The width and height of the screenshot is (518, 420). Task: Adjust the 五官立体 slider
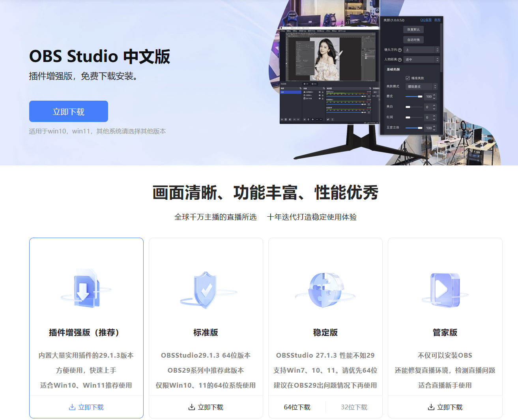[414, 128]
